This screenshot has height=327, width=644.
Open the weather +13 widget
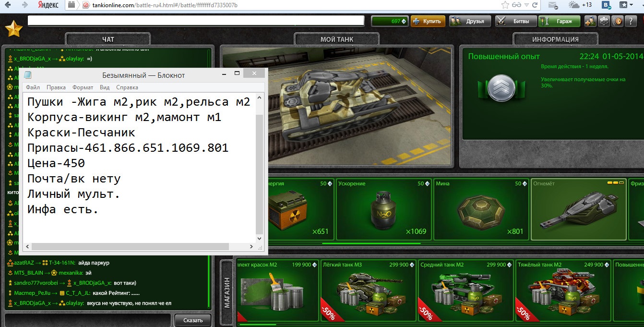[x=581, y=5]
